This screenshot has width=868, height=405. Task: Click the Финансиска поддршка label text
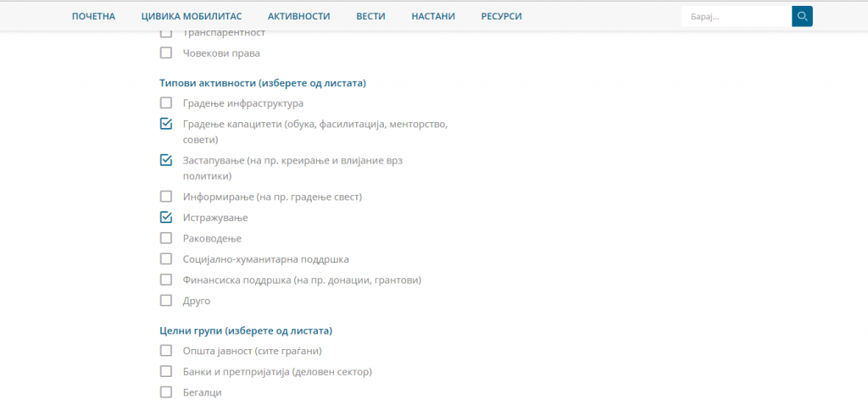point(303,280)
